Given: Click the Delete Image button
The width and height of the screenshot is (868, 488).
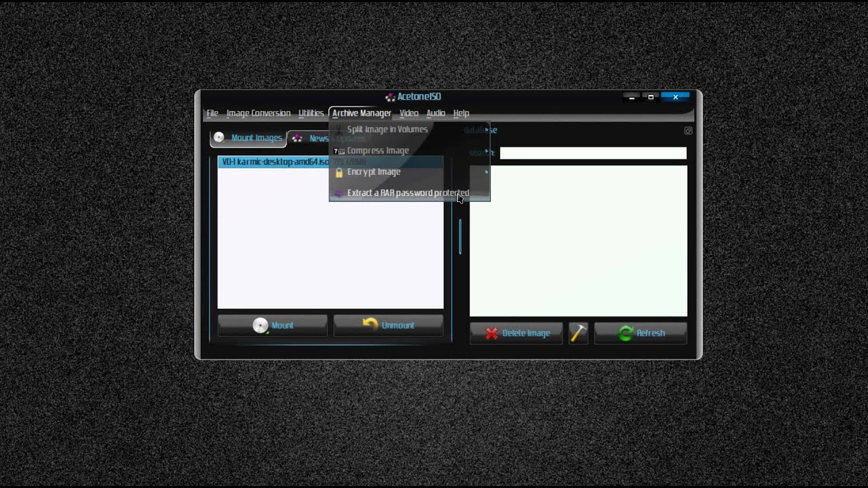Looking at the screenshot, I should pyautogui.click(x=516, y=333).
